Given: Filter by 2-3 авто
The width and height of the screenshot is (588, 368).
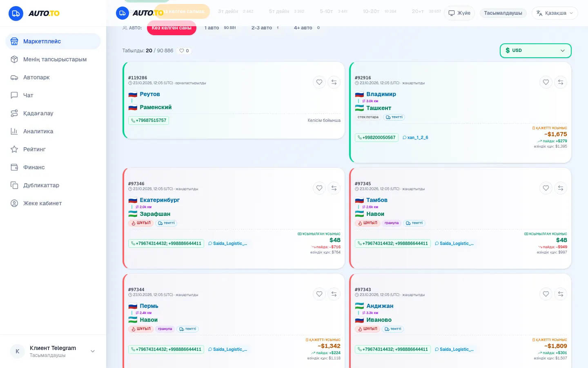Looking at the screenshot, I should pyautogui.click(x=265, y=28).
